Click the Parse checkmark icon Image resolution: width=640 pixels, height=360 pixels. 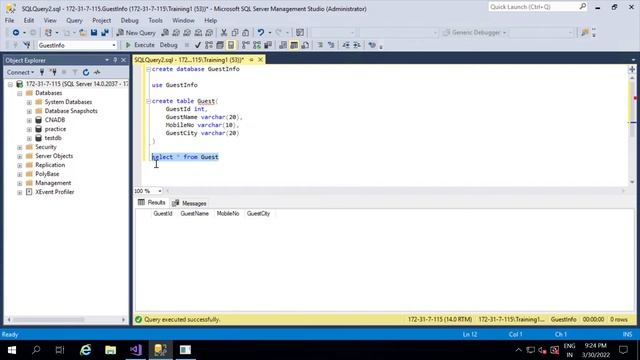pos(198,45)
